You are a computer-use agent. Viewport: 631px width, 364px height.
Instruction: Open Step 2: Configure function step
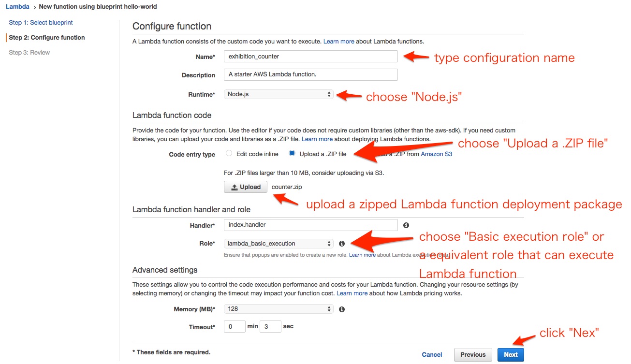pyautogui.click(x=47, y=38)
